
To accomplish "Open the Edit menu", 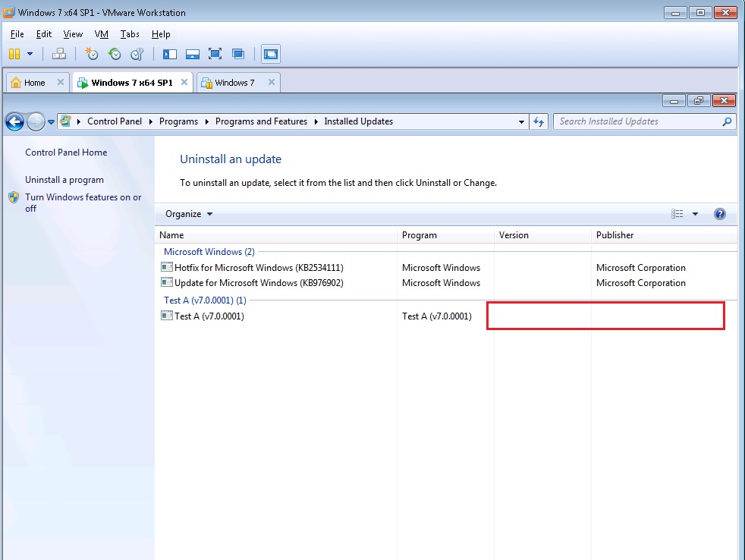I will click(44, 34).
